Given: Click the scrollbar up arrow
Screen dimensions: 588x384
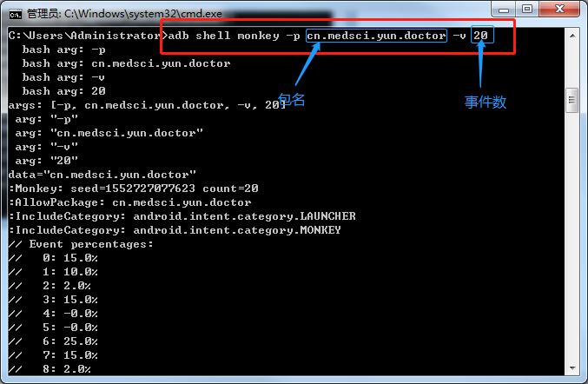Looking at the screenshot, I should [572, 36].
